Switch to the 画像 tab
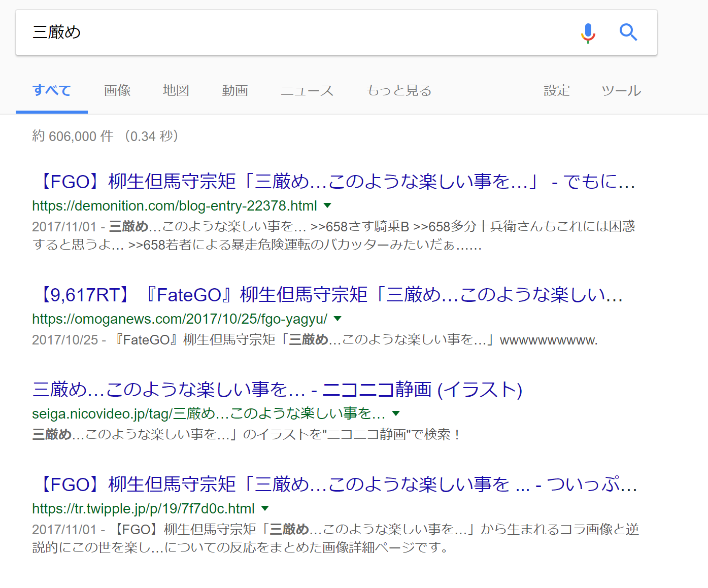 click(x=117, y=91)
